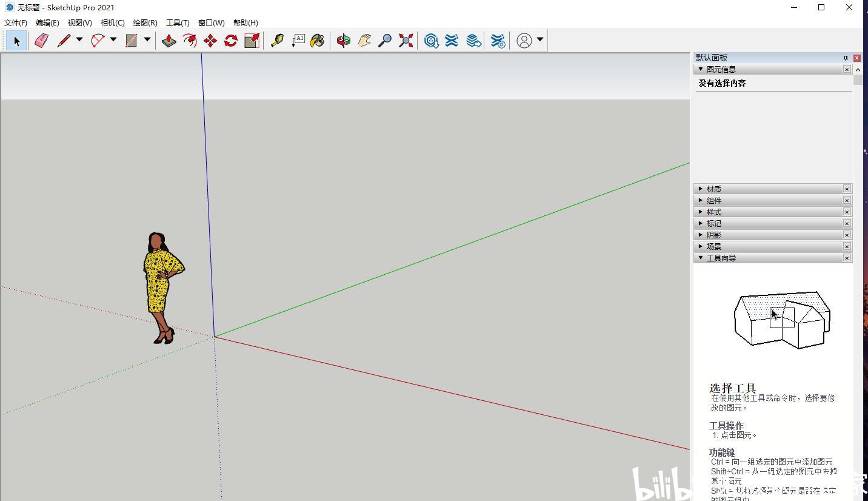Pin the 默认面板 tray with pushpin
The height and width of the screenshot is (501, 868).
(846, 58)
